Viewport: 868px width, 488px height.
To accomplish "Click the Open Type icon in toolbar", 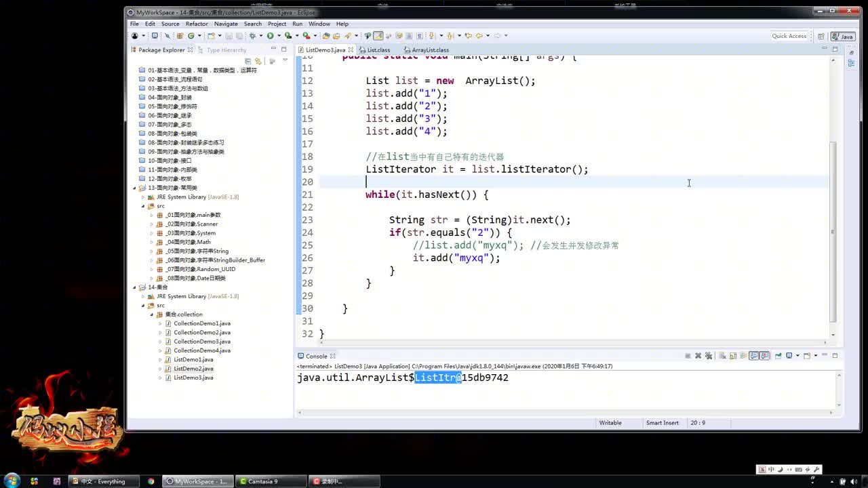I will (325, 36).
